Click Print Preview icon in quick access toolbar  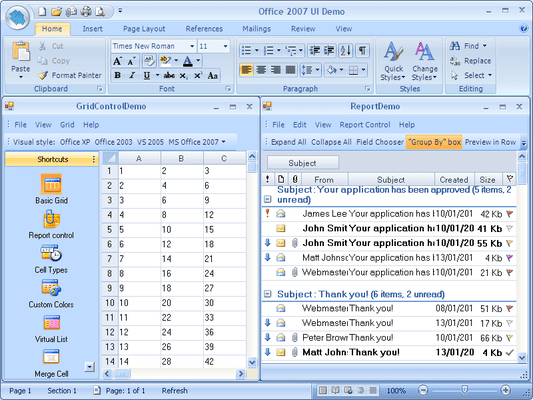pyautogui.click(x=100, y=12)
